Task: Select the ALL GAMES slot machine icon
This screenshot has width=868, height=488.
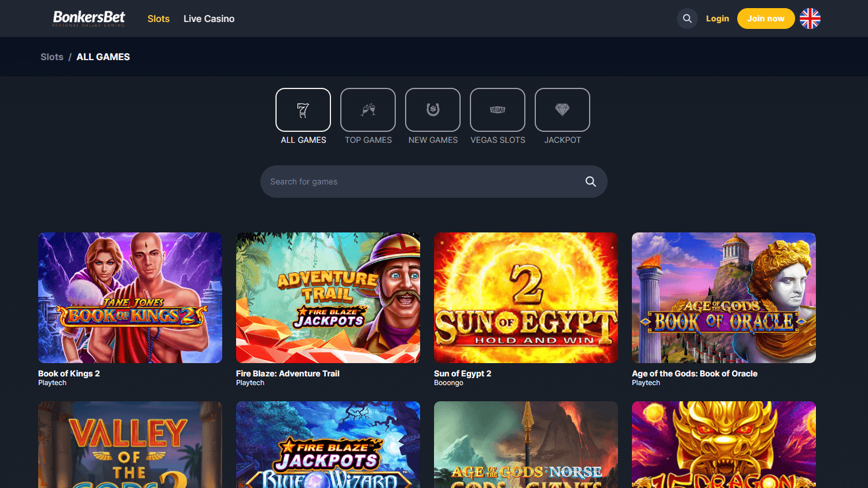Action: pos(303,109)
